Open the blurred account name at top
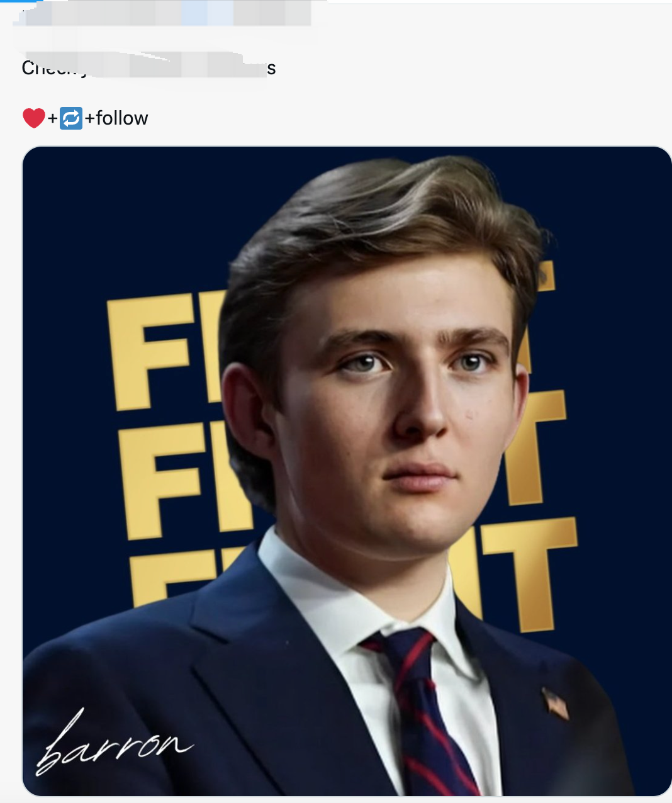 [162, 14]
